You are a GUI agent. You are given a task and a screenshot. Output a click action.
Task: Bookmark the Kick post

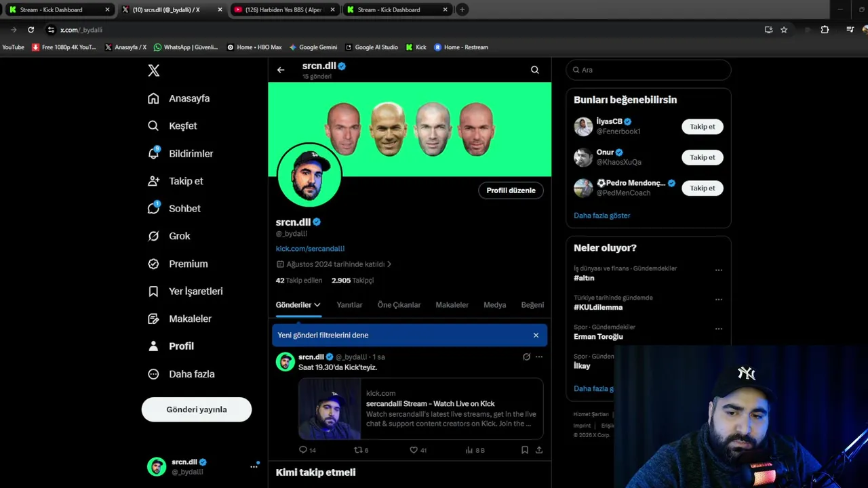click(x=525, y=449)
